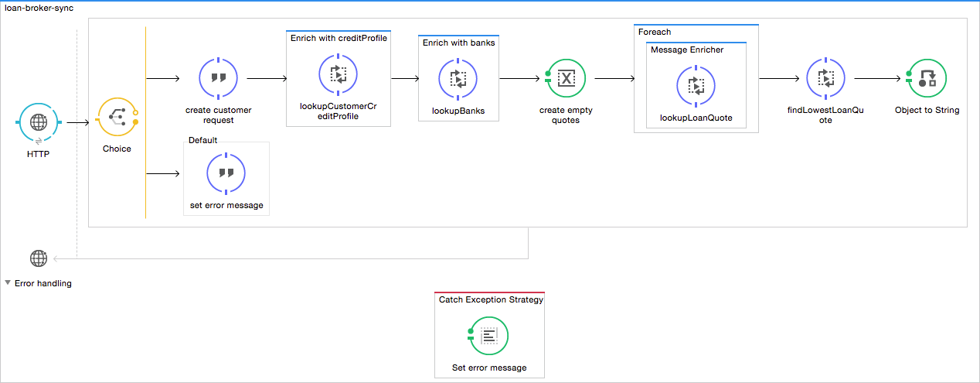Select Set error message in Catch Exception Strategy
The height and width of the screenshot is (383, 980).
tap(489, 336)
